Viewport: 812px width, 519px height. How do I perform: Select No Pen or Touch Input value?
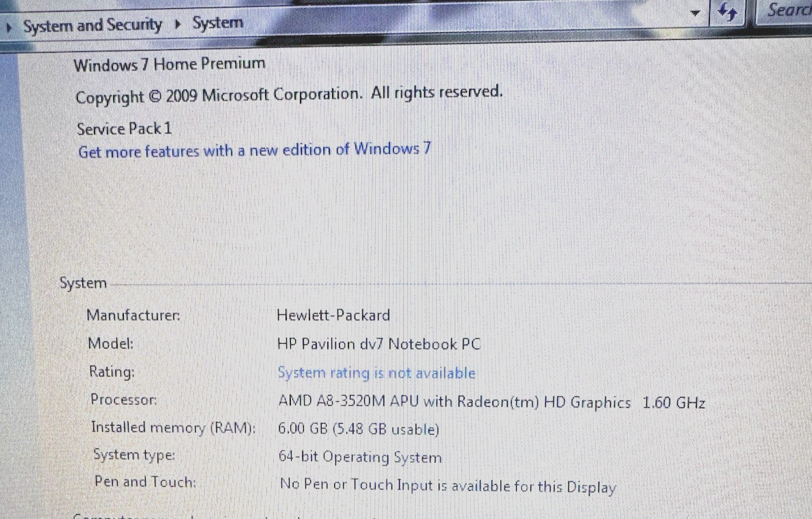pos(448,486)
